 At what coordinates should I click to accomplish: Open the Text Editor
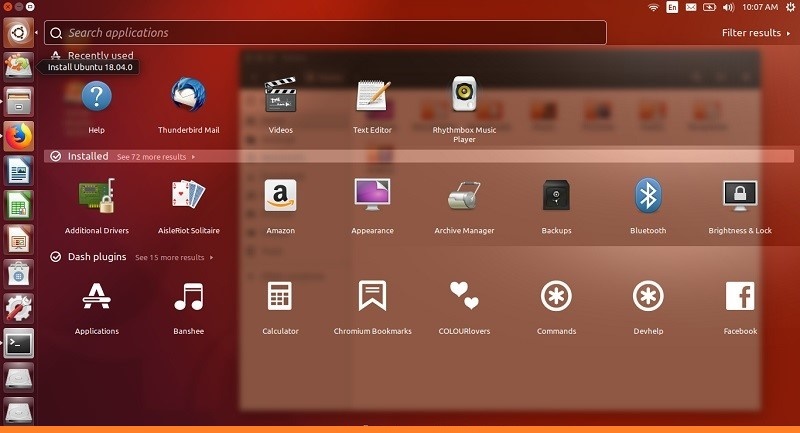(x=372, y=95)
